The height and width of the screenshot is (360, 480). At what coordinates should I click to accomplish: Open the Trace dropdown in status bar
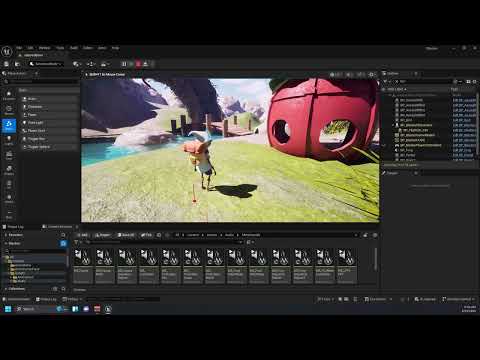click(325, 299)
